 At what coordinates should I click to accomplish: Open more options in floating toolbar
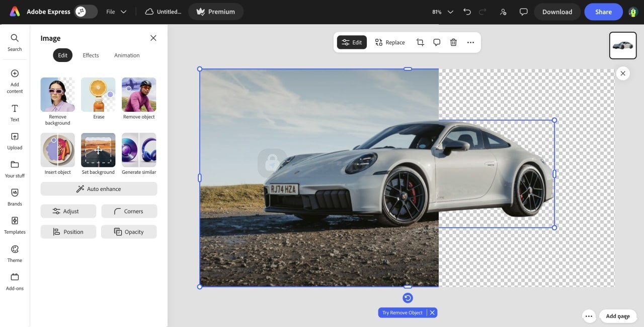[x=470, y=42]
